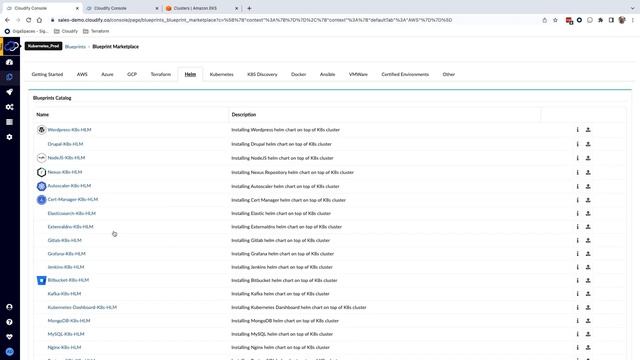Screen dimensions: 640x360
Task: Switch to the Other tab
Action: (449, 74)
